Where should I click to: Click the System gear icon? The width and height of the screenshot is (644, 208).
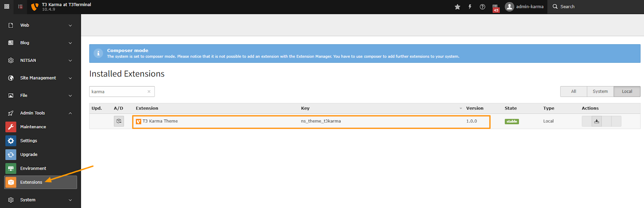tap(11, 200)
